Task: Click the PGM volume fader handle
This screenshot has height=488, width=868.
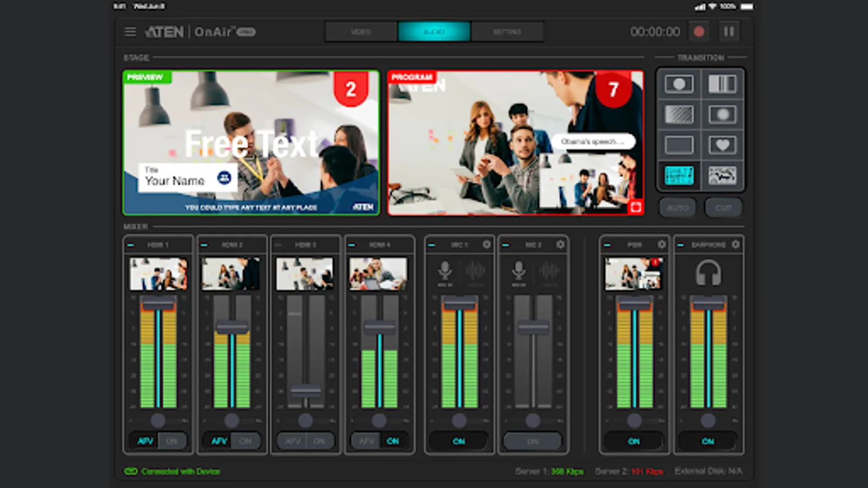Action: click(x=634, y=304)
